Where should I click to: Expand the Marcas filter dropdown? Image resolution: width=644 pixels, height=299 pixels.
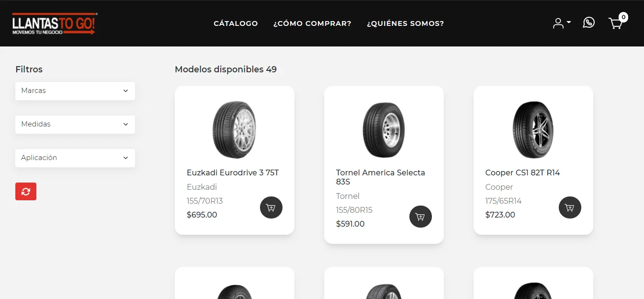(75, 91)
